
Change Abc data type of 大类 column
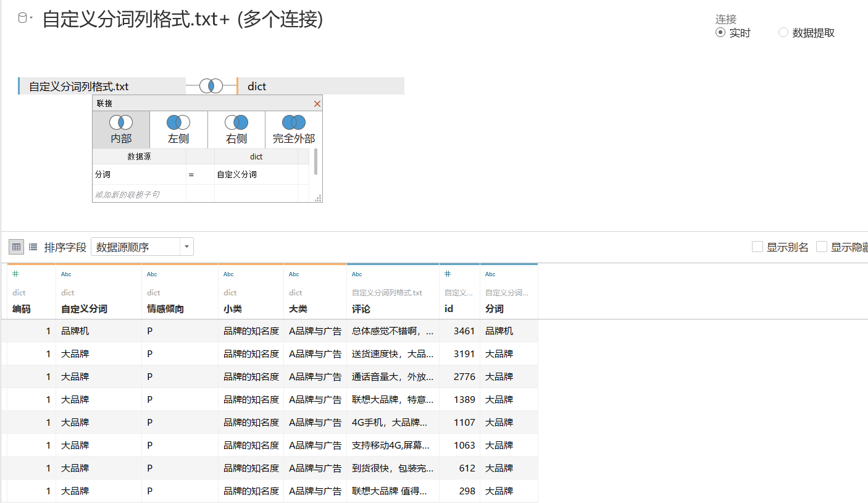[x=294, y=274]
